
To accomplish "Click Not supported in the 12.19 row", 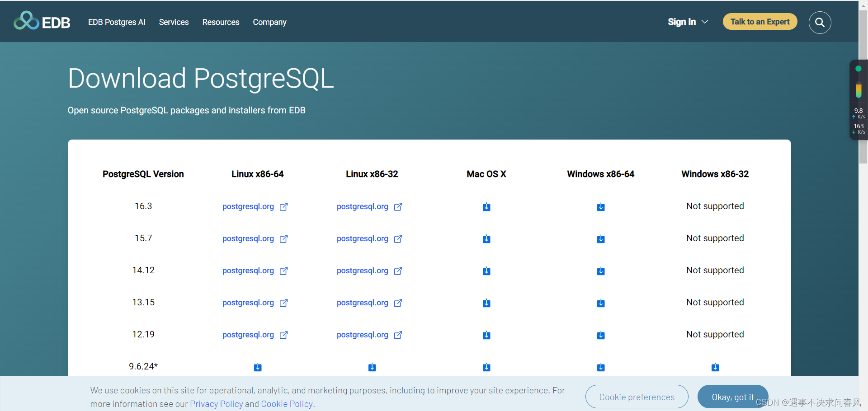I will (715, 334).
